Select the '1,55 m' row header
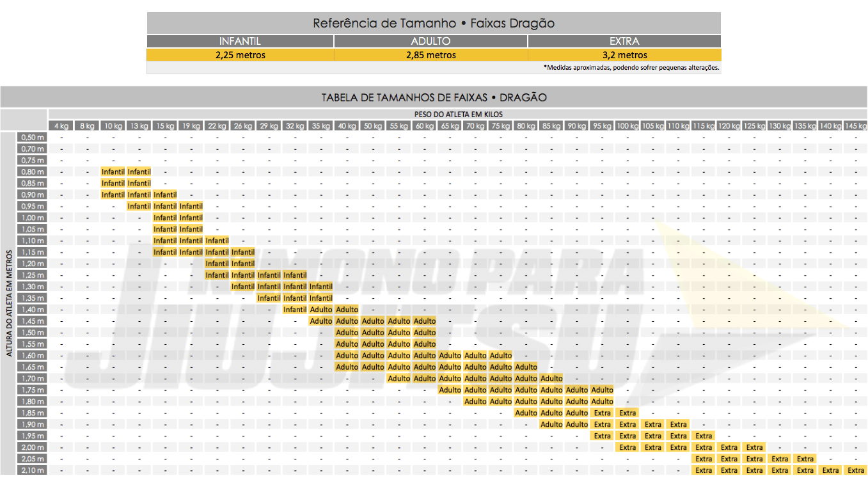The image size is (868, 485). [32, 344]
